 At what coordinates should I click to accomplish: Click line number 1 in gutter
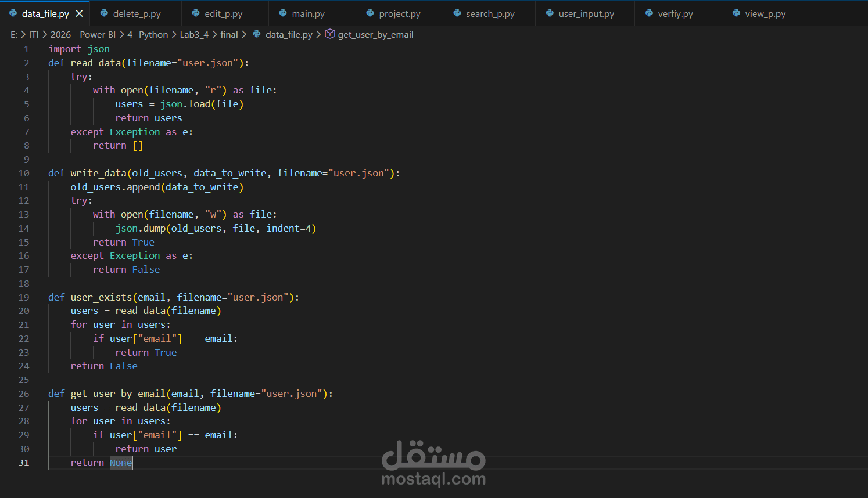[26, 49]
